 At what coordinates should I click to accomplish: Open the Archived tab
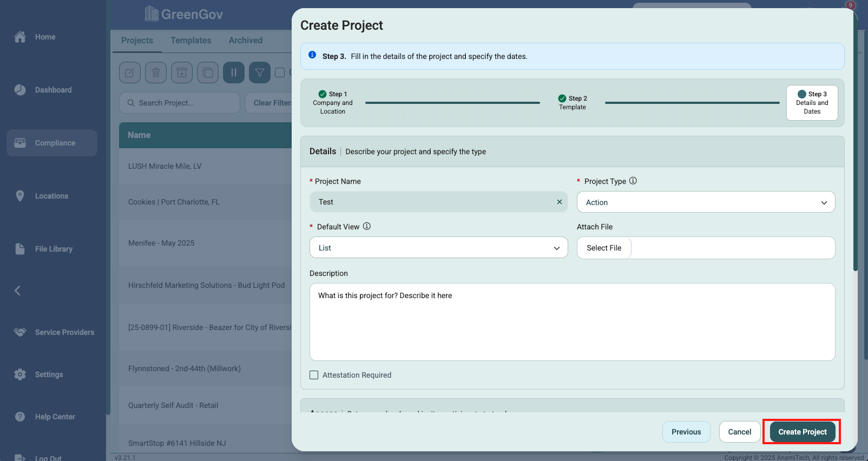[246, 41]
